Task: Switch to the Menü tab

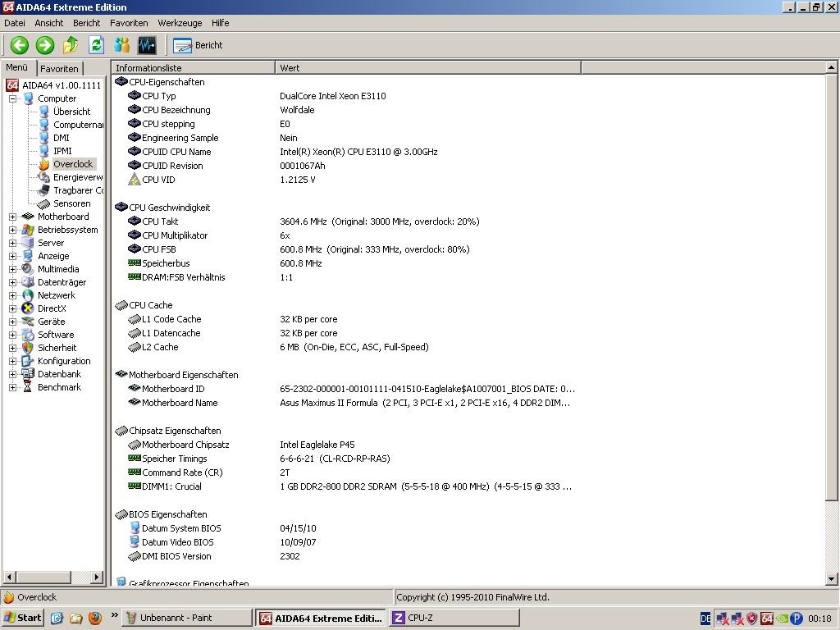Action: click(17, 67)
